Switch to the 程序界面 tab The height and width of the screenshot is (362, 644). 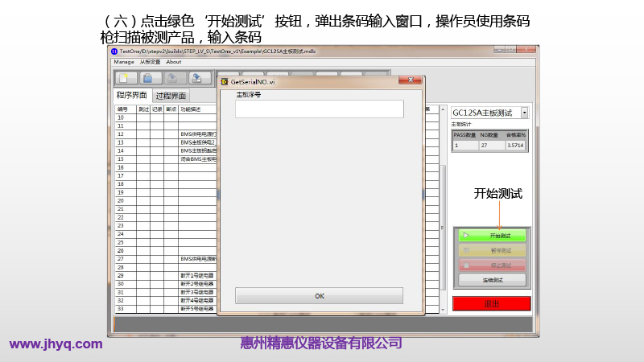coord(132,95)
